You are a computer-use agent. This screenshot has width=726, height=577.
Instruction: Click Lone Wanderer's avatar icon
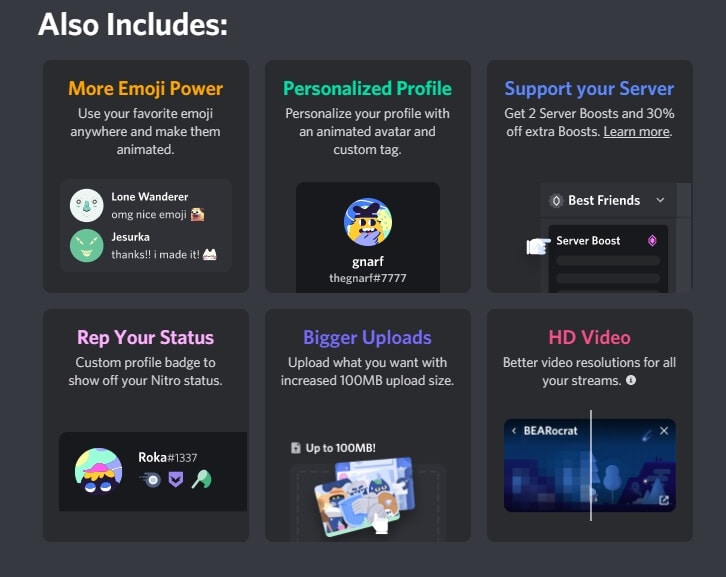(x=87, y=205)
